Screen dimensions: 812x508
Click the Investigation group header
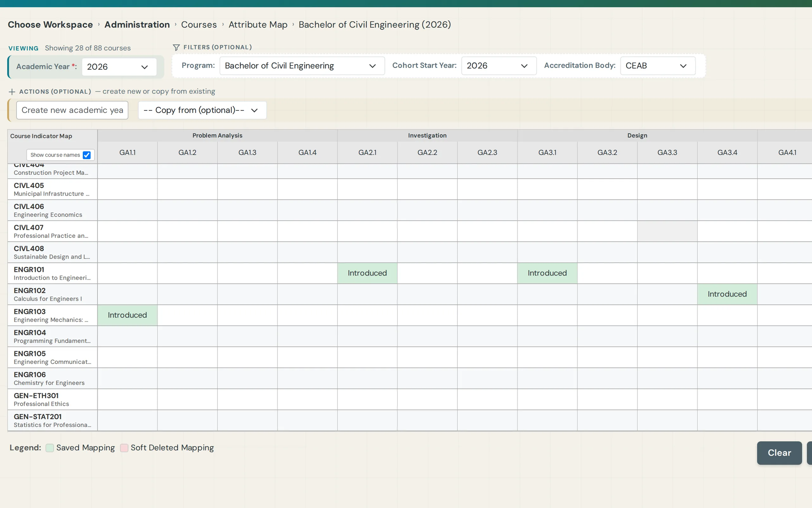(x=427, y=135)
